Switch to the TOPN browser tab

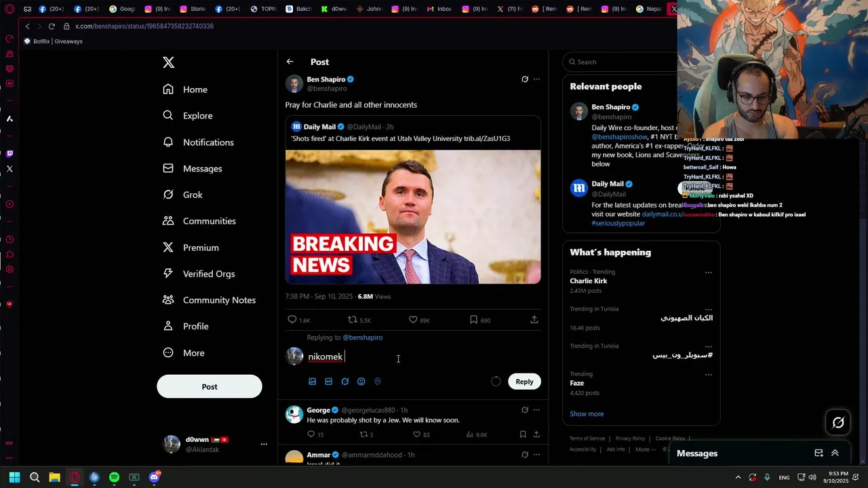(x=264, y=9)
